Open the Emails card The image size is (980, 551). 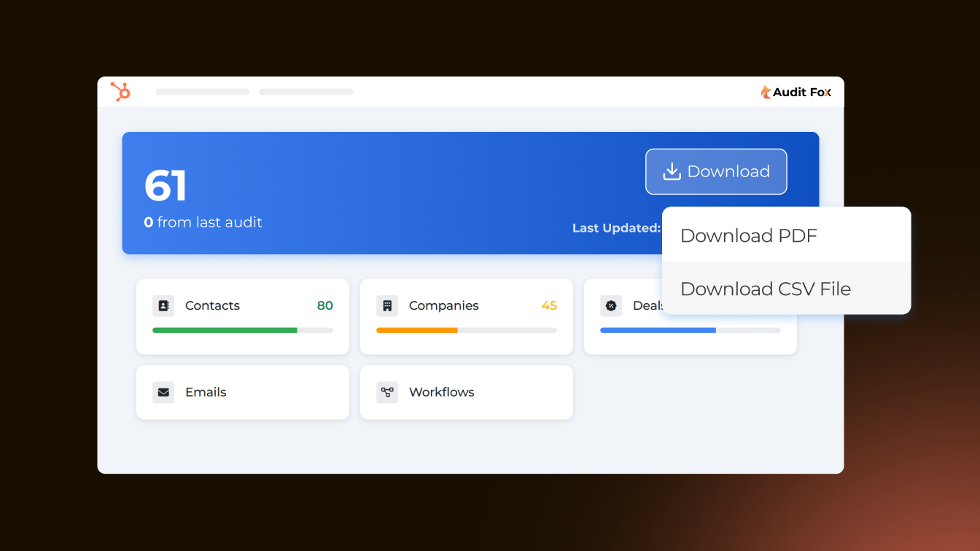tap(243, 392)
